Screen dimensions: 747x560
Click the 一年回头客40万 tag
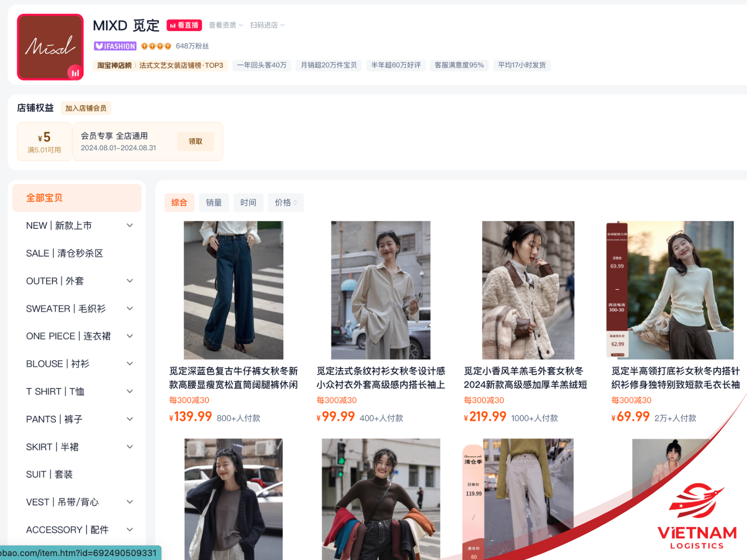(262, 65)
